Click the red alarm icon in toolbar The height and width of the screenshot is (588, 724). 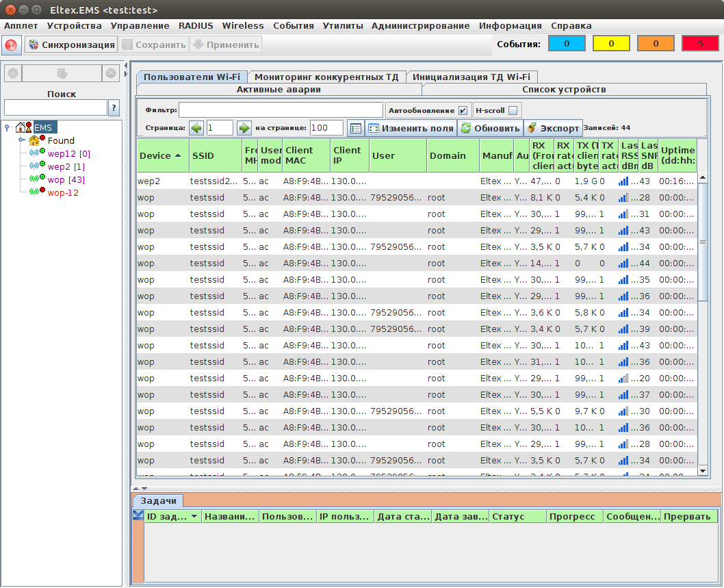pyautogui.click(x=11, y=45)
